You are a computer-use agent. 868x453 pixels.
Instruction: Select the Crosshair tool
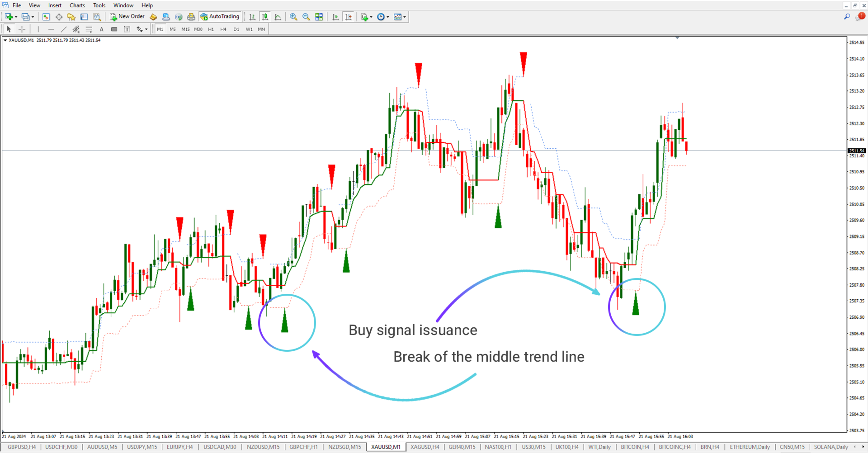pyautogui.click(x=22, y=29)
